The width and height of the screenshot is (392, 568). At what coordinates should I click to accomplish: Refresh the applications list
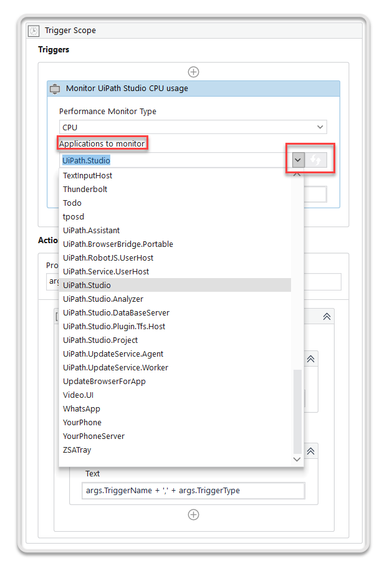315,160
